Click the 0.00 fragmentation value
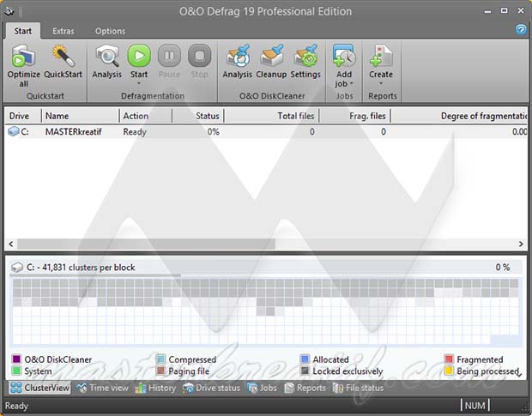The width and height of the screenshot is (532, 416). click(519, 131)
